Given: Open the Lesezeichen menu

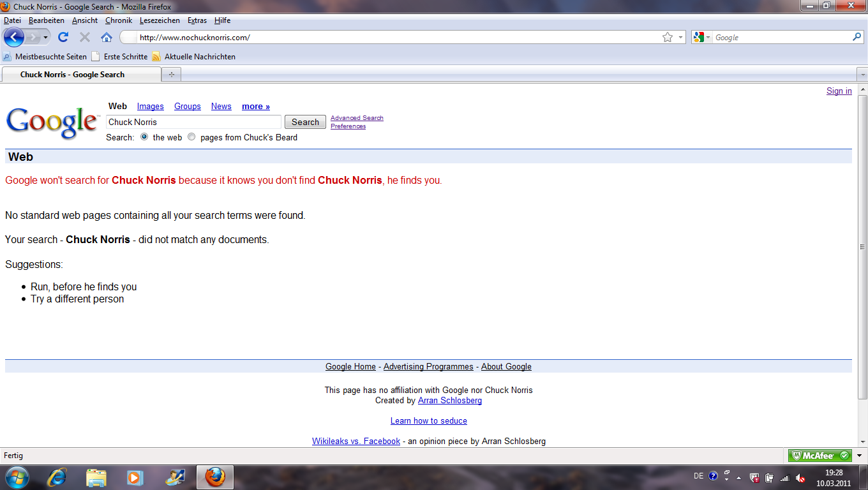Looking at the screenshot, I should (x=160, y=20).
